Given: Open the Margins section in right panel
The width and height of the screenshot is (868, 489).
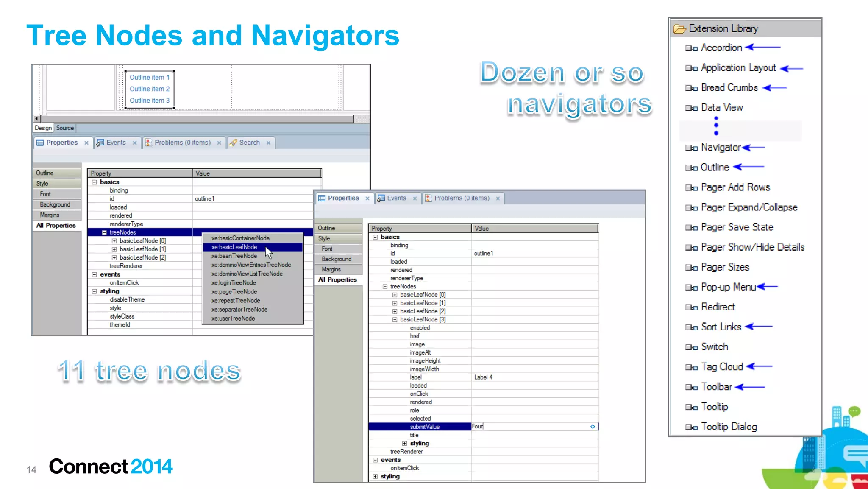Looking at the screenshot, I should coord(339,269).
